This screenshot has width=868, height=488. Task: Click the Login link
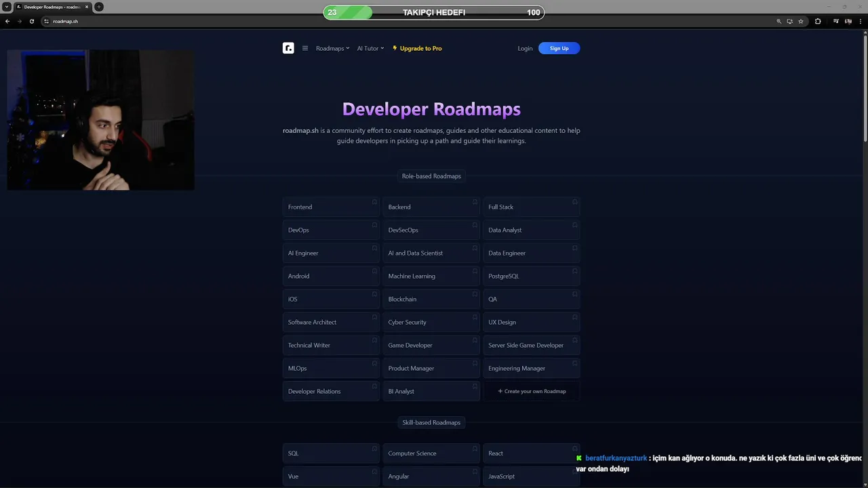[x=525, y=48]
